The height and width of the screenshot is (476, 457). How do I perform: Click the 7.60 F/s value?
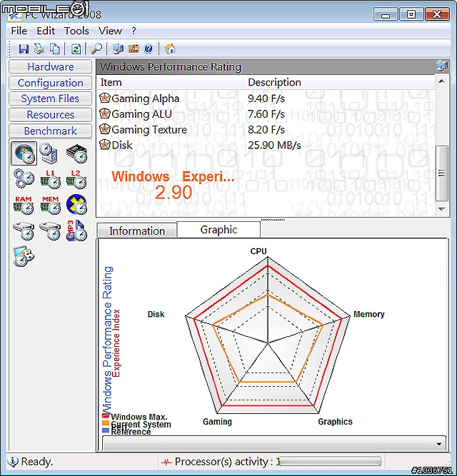pos(266,114)
